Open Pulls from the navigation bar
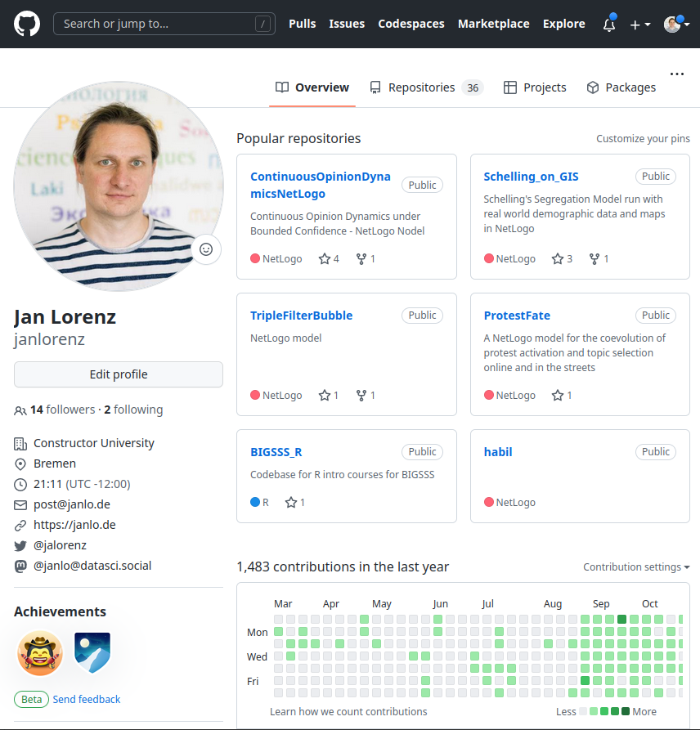This screenshot has height=730, width=700. point(302,24)
